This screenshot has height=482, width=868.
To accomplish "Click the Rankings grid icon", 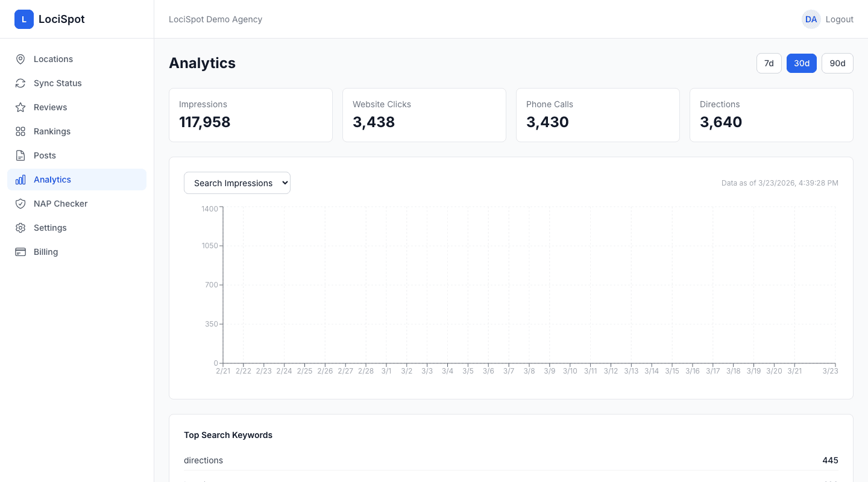I will [x=20, y=131].
